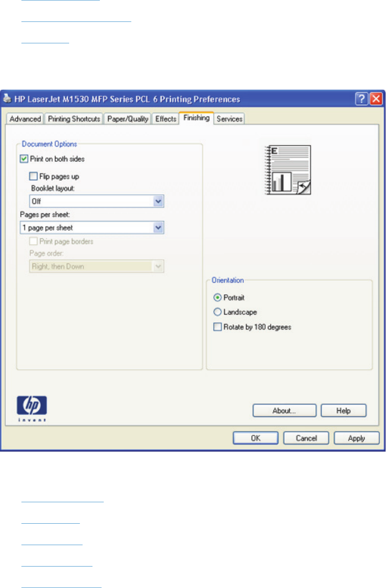Click the printer icon in title bar

coord(7,99)
